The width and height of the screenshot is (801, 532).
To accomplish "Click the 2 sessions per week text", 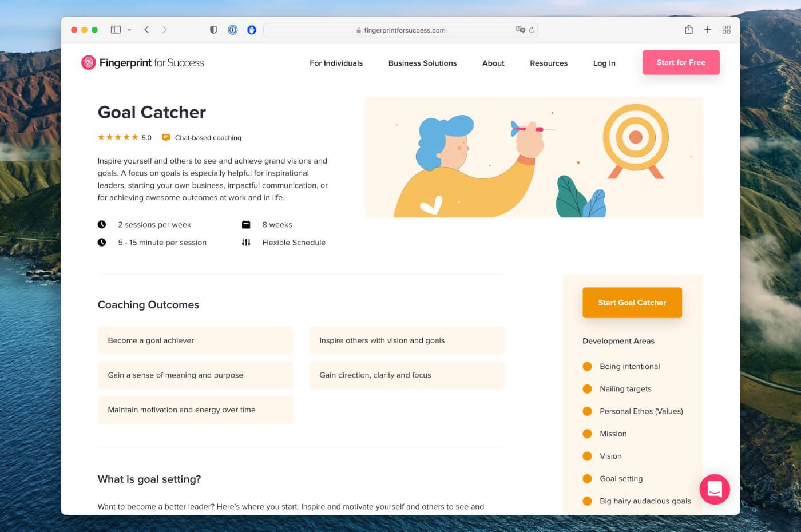I will 154,225.
